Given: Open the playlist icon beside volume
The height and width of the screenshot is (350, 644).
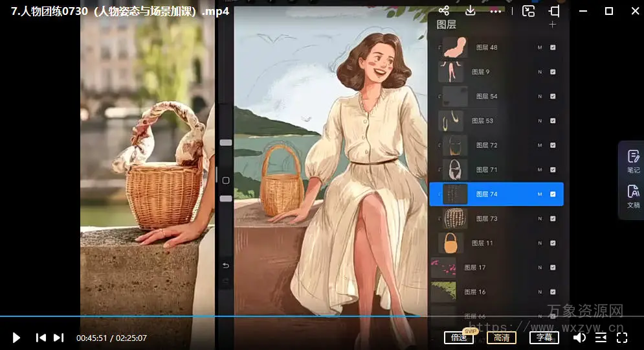Looking at the screenshot, I should pyautogui.click(x=601, y=338).
